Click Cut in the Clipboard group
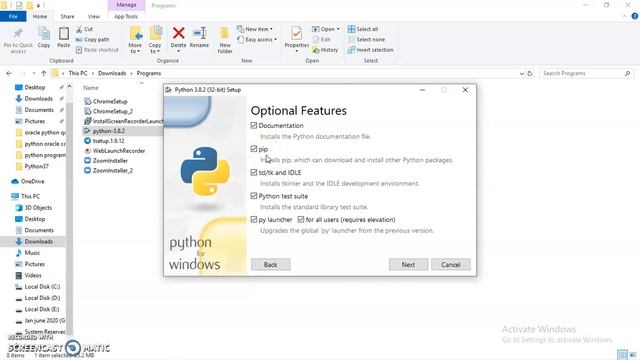The height and width of the screenshot is (360, 640). [x=84, y=29]
